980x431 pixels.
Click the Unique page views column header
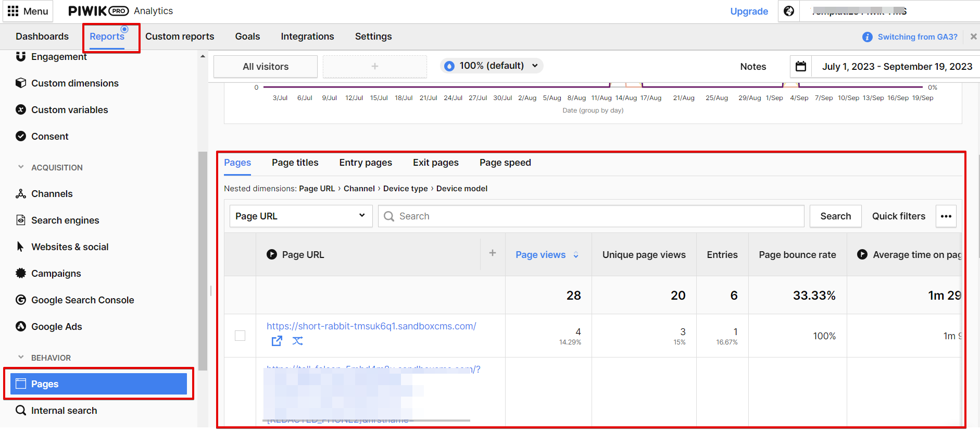tap(644, 255)
